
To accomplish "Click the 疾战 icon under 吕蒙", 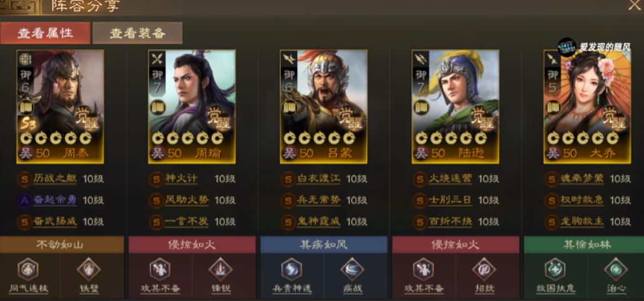I will 353,269.
